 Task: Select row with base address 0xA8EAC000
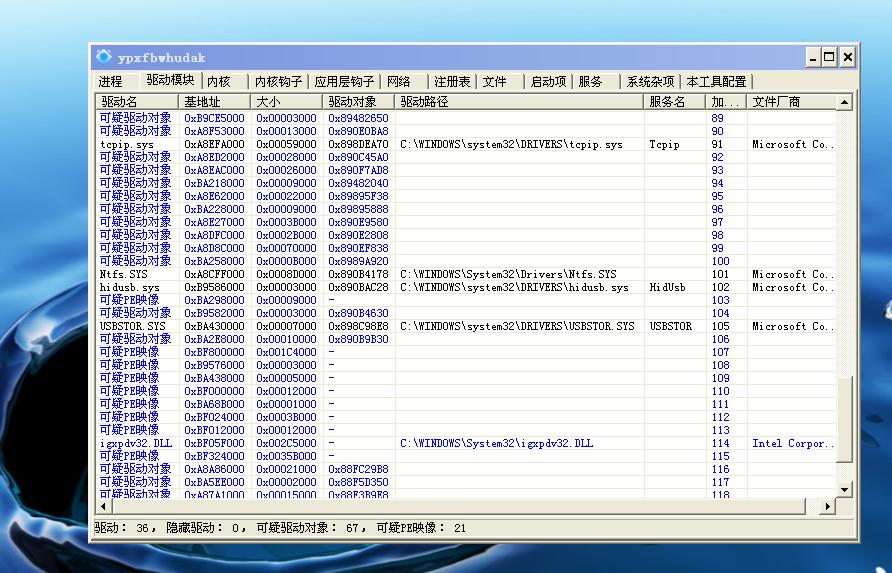tap(466, 170)
